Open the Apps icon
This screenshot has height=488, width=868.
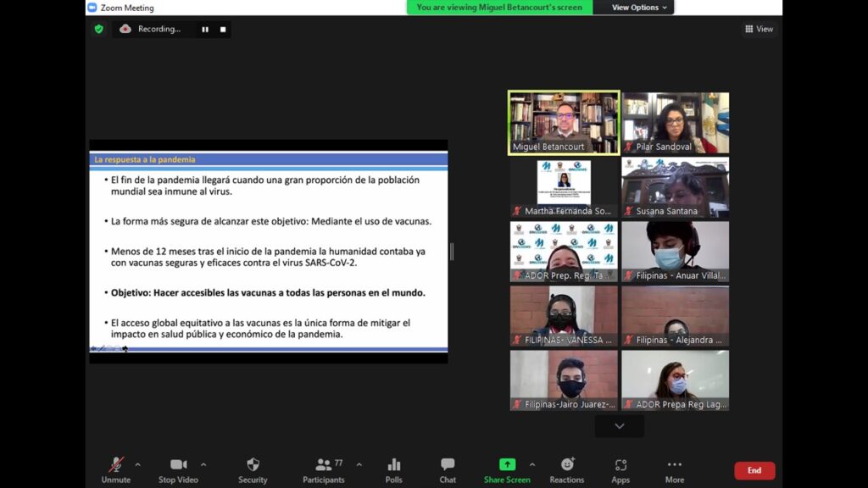tap(620, 465)
